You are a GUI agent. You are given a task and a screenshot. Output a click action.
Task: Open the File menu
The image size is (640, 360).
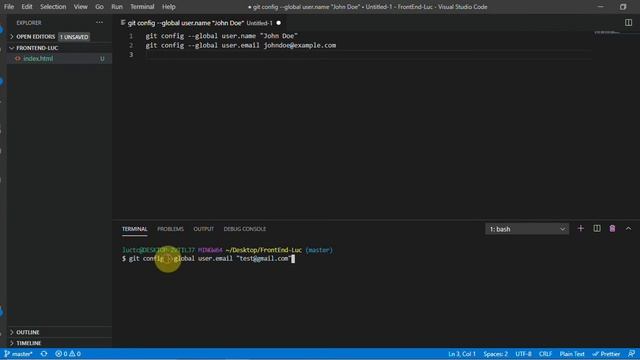pyautogui.click(x=9, y=7)
